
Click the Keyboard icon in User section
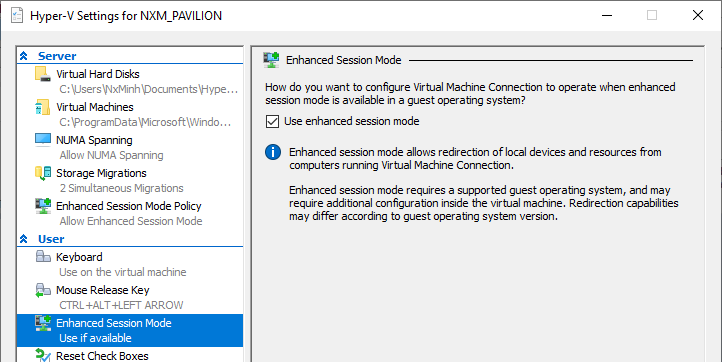click(43, 257)
